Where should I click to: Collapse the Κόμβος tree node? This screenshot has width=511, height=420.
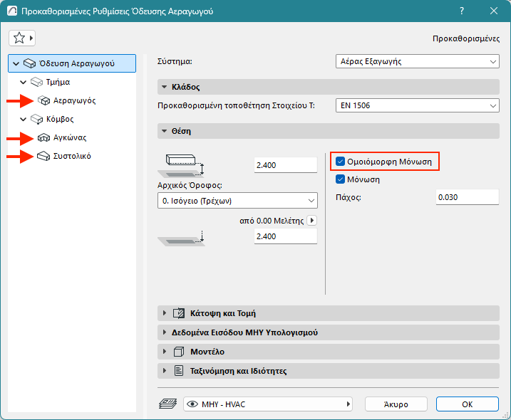pos(23,119)
